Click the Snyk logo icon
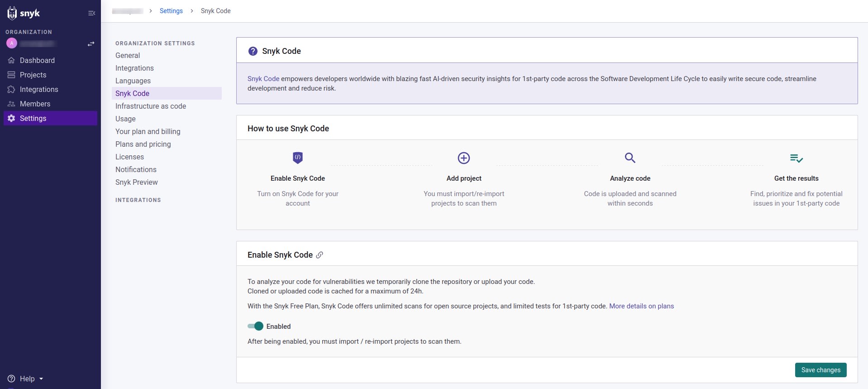Viewport: 868px width, 389px height. (x=12, y=13)
